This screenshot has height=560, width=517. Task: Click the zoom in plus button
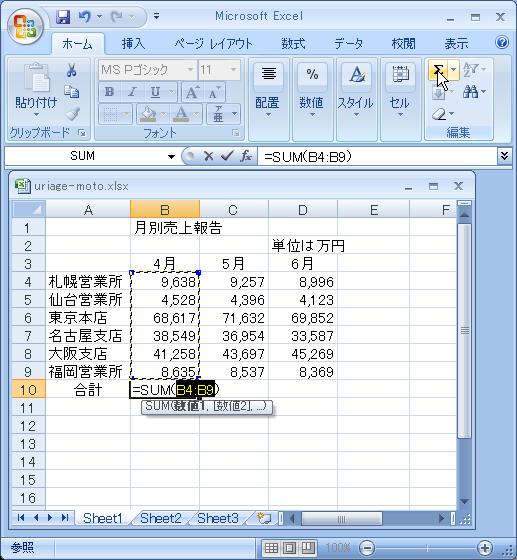point(485,548)
